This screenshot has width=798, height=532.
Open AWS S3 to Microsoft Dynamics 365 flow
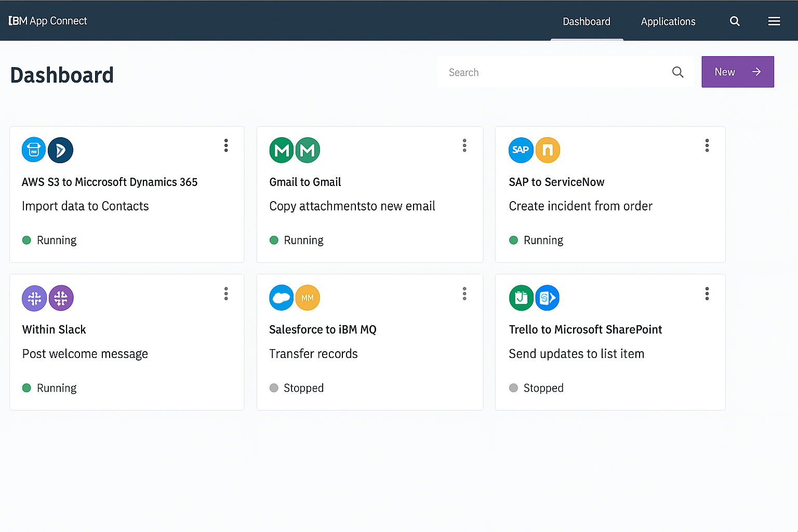[110, 182]
